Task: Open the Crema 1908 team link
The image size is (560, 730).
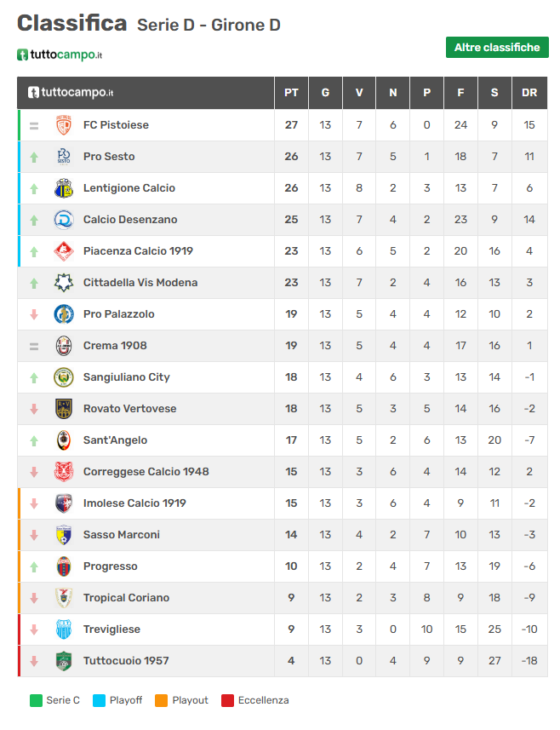Action: pos(115,346)
